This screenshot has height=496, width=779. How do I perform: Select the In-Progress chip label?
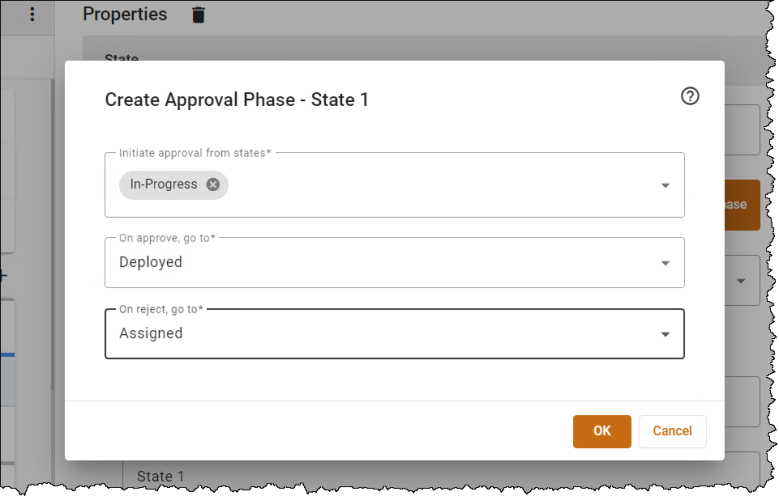click(163, 184)
